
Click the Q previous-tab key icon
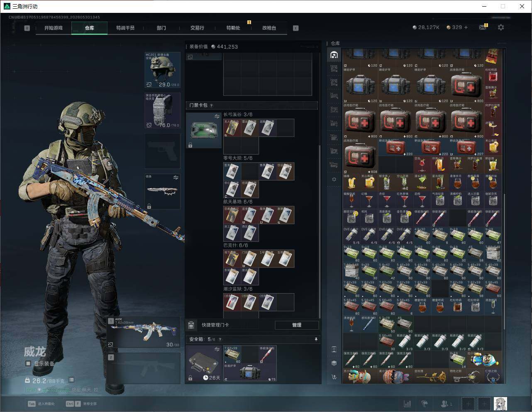click(27, 28)
